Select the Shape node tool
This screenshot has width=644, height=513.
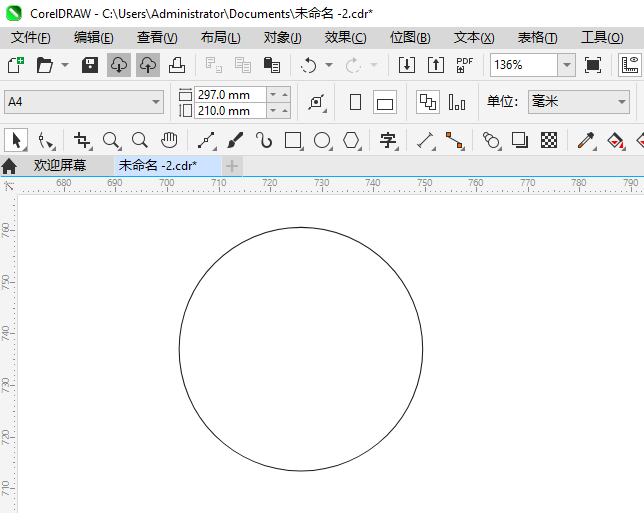[46, 140]
